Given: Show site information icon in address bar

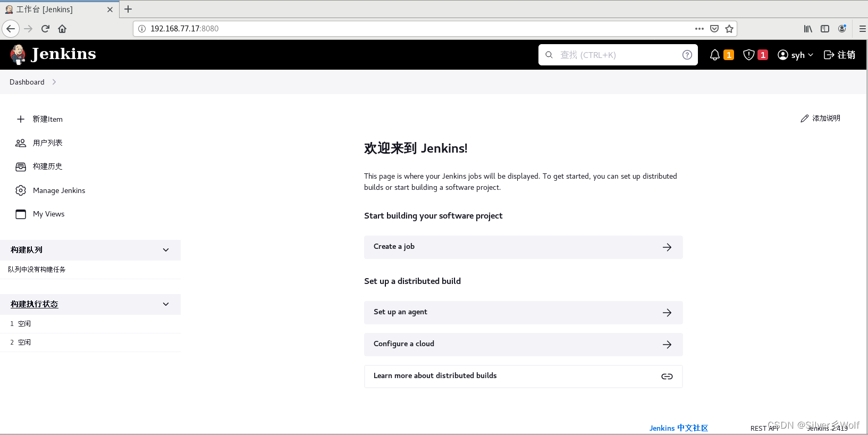Looking at the screenshot, I should point(142,29).
